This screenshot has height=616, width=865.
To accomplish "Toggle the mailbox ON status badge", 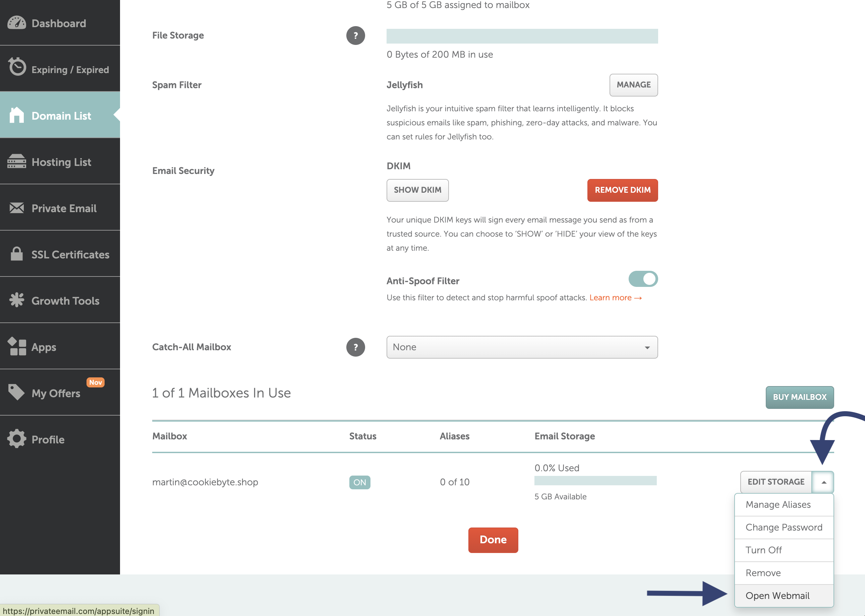I will tap(360, 483).
